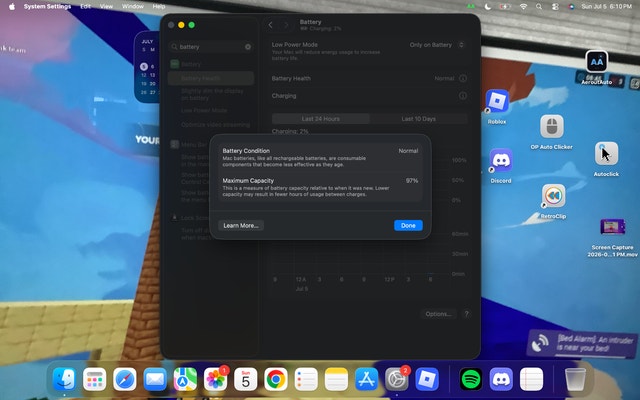The width and height of the screenshot is (640, 400).
Task: Click the System Settings icon in the Dock
Action: [x=397, y=379]
